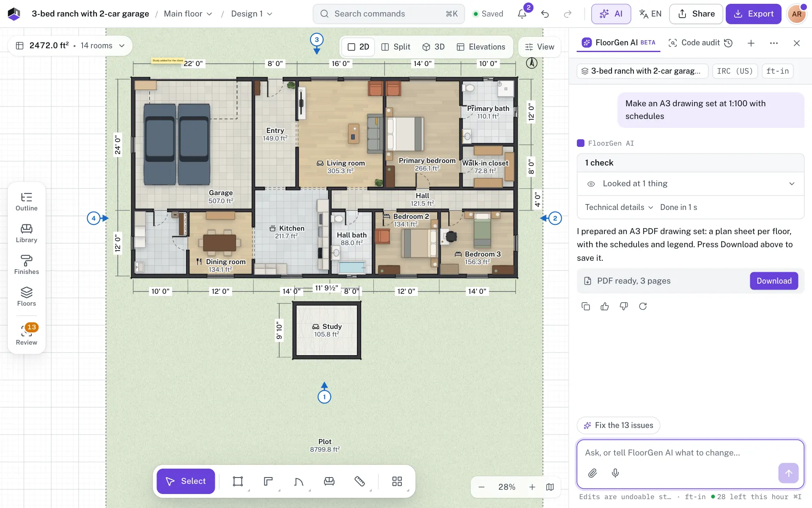Screen dimensions: 812x508
Task: Change language from EN
Action: pos(650,14)
